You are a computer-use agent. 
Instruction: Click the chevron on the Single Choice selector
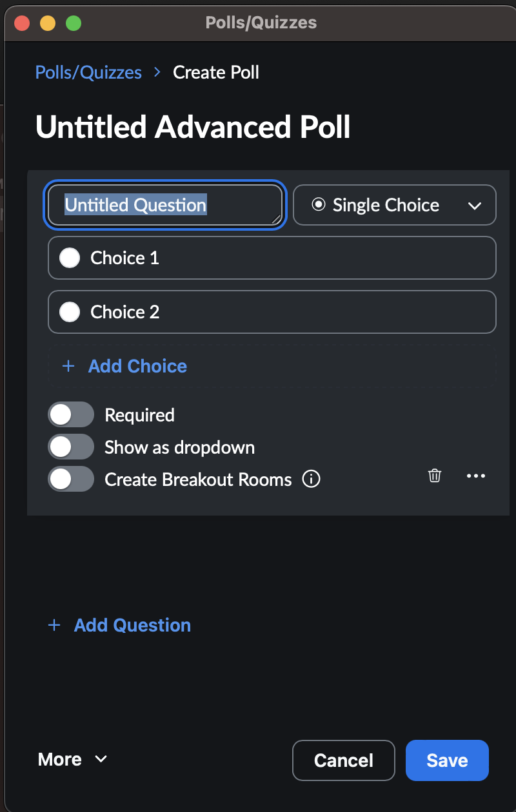coord(475,205)
